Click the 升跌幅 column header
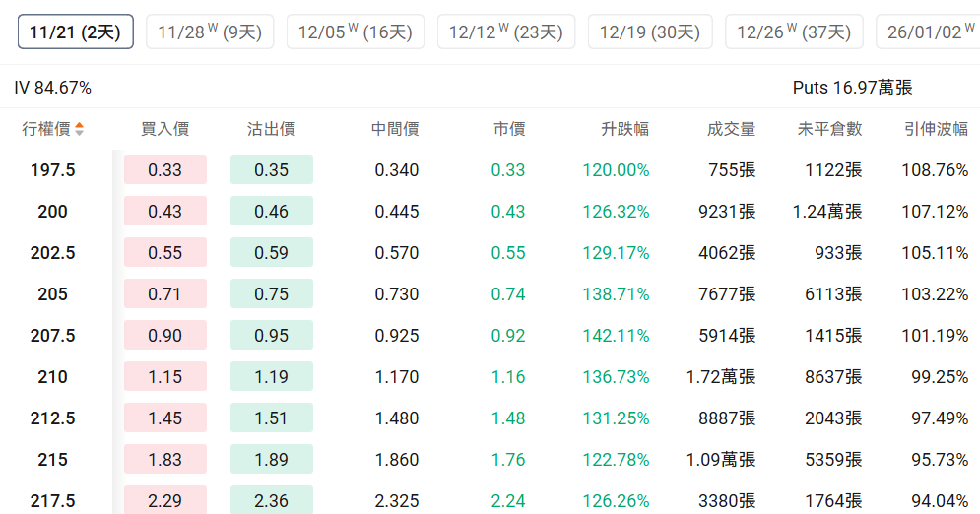This screenshot has width=980, height=514. pyautogui.click(x=624, y=129)
